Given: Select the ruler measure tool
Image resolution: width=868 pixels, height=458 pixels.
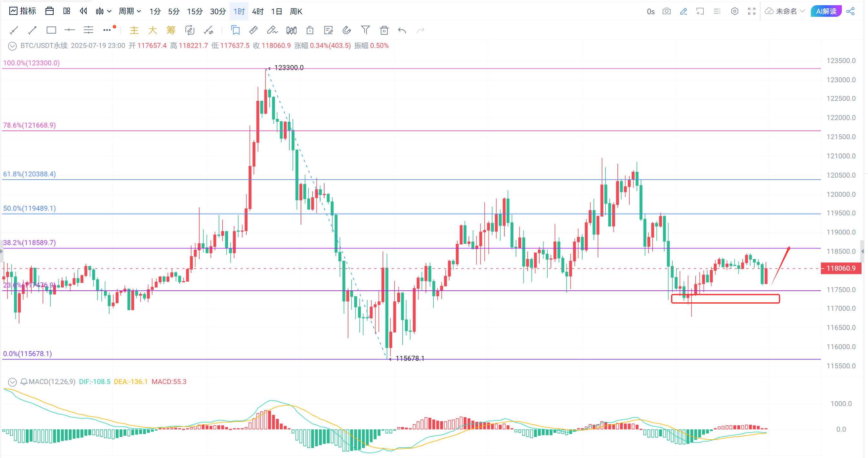Looking at the screenshot, I should (254, 30).
